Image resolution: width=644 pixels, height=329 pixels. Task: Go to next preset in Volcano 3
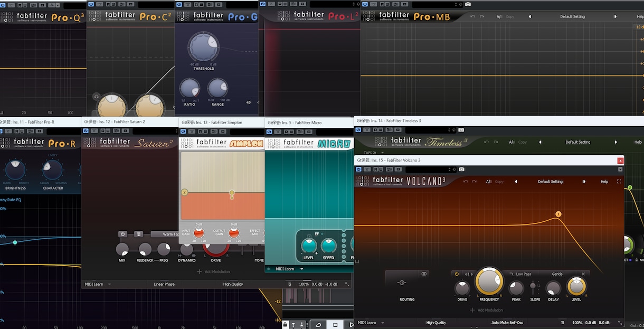click(x=584, y=182)
